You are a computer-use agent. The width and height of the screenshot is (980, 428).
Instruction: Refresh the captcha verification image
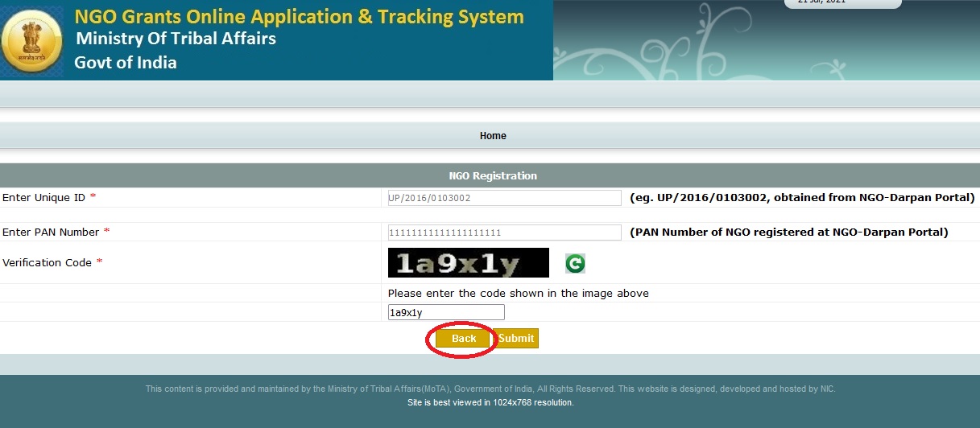[575, 263]
